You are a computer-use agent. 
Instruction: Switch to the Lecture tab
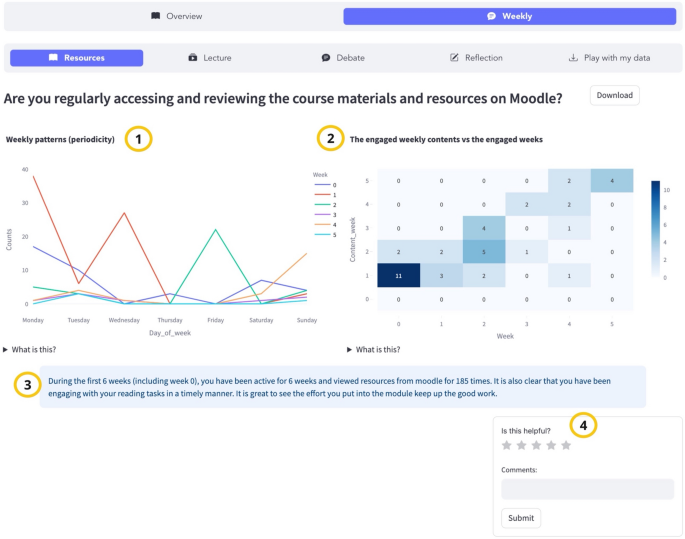pos(210,58)
